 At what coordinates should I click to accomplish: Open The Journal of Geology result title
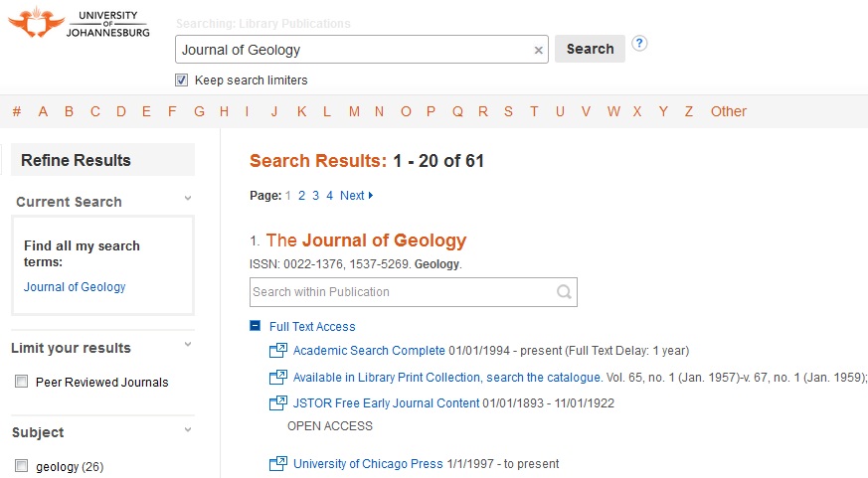click(366, 240)
